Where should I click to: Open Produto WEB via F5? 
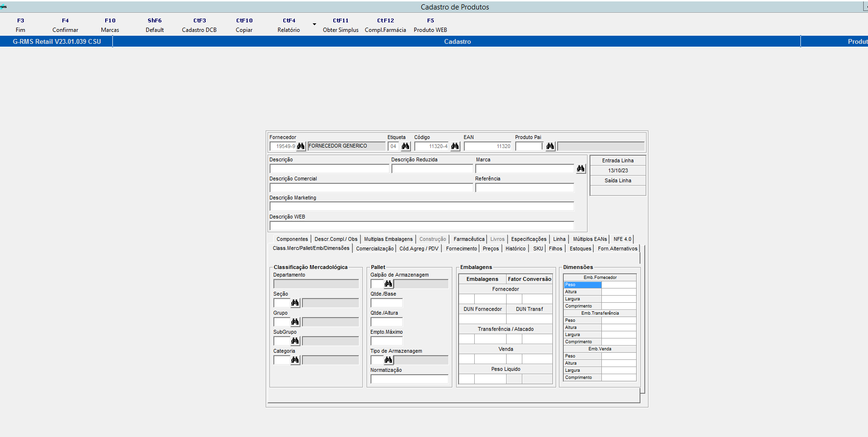[x=430, y=25]
